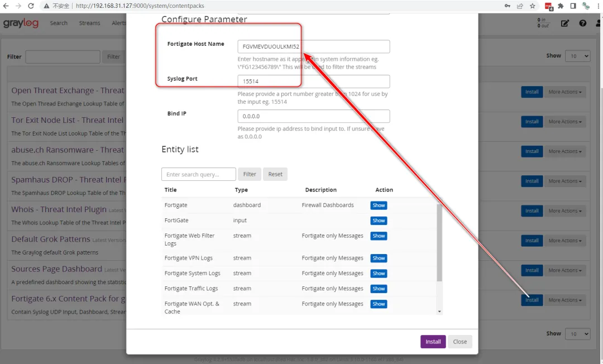Open the Sources Page Dashboard pack title
Screen dimensions: 603x364
coord(56,269)
